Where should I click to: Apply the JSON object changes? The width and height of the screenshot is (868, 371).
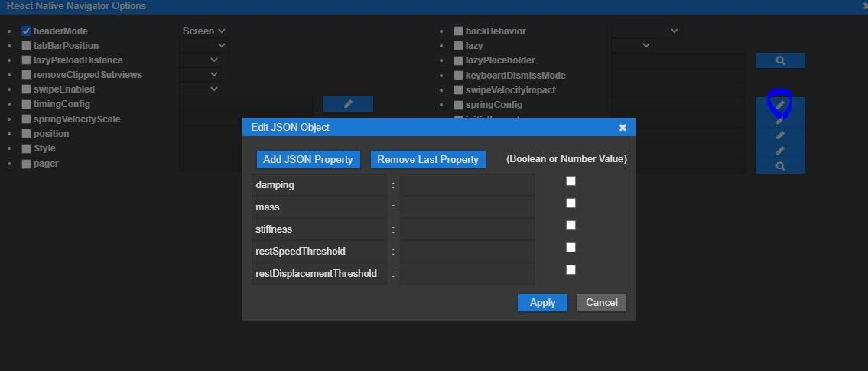[x=542, y=302]
